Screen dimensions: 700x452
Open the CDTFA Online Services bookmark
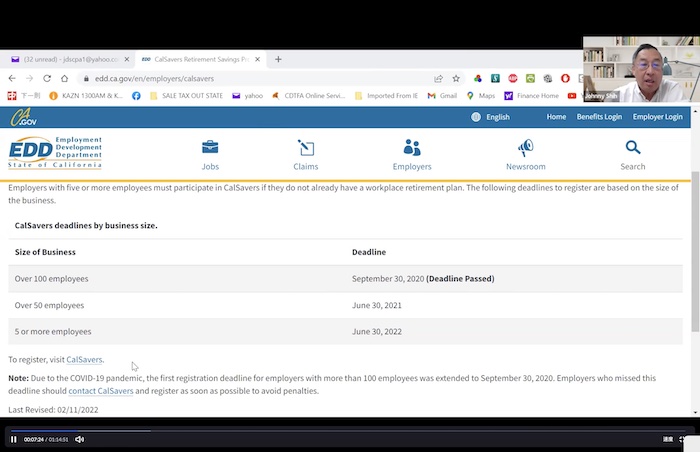309,96
